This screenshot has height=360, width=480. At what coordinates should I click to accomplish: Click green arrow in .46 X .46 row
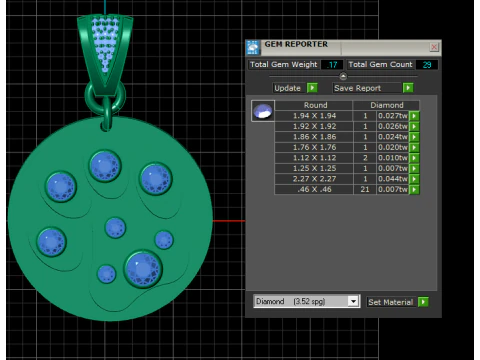point(414,190)
